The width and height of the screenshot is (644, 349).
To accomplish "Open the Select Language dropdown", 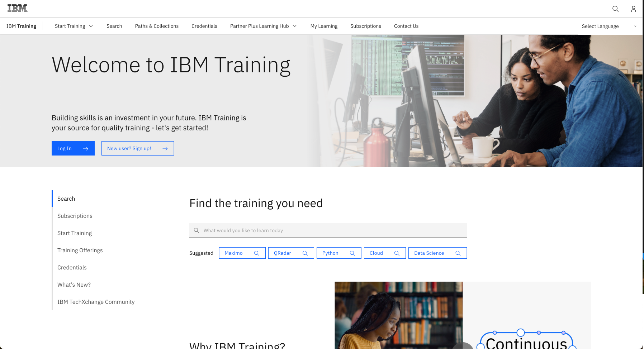I will (x=609, y=26).
